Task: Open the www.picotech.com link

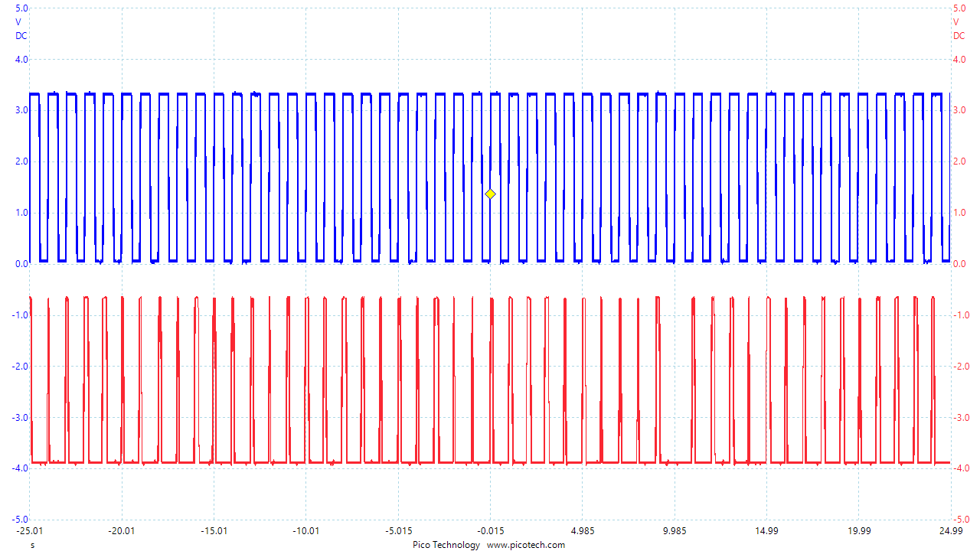Action: pyautogui.click(x=526, y=545)
